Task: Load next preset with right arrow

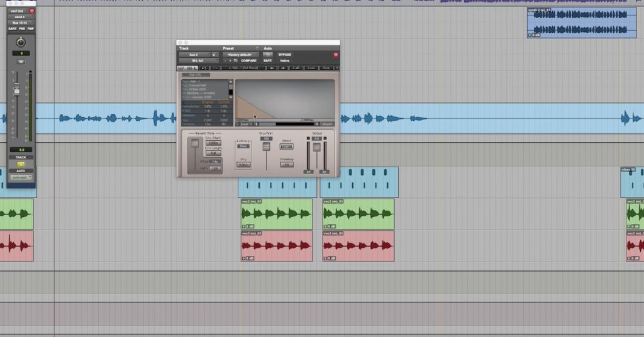Action: [283, 68]
